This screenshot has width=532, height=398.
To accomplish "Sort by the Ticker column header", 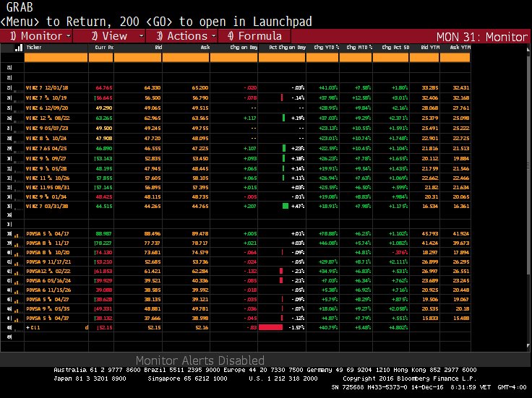I will tap(34, 48).
